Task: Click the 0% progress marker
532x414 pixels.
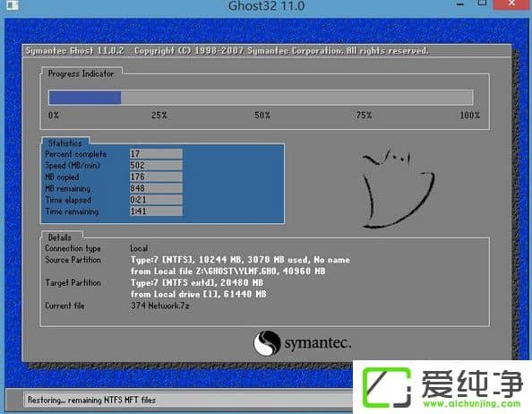Action: 53,116
